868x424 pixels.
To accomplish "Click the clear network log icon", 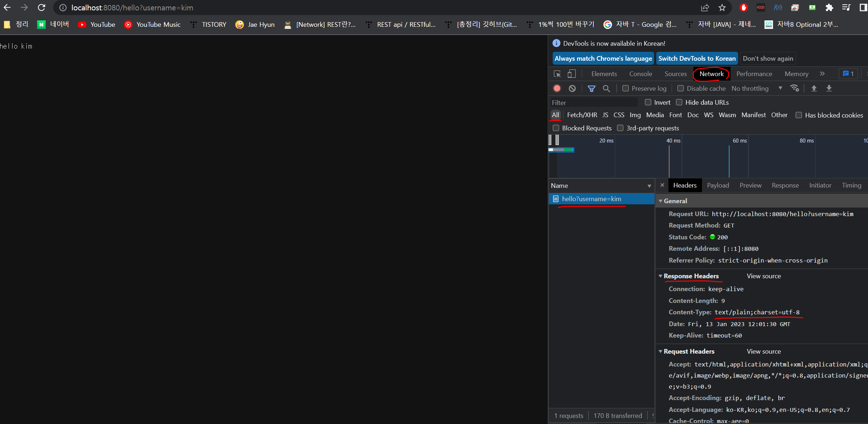I will [x=572, y=88].
